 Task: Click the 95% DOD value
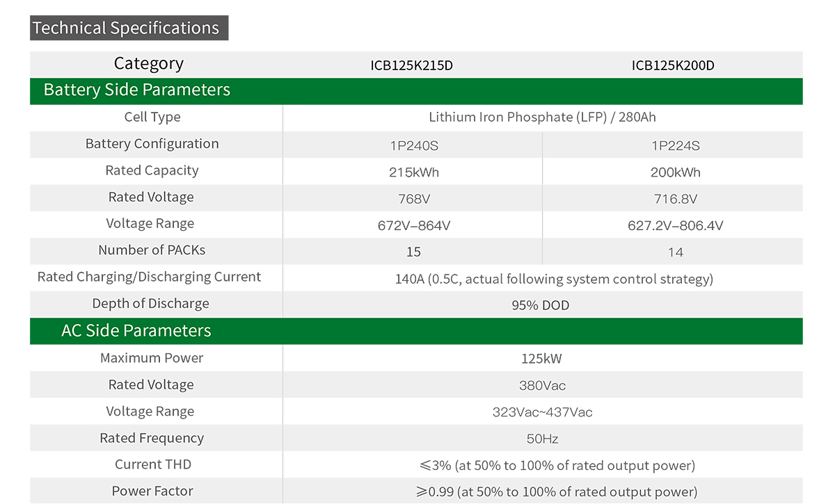coord(541,305)
